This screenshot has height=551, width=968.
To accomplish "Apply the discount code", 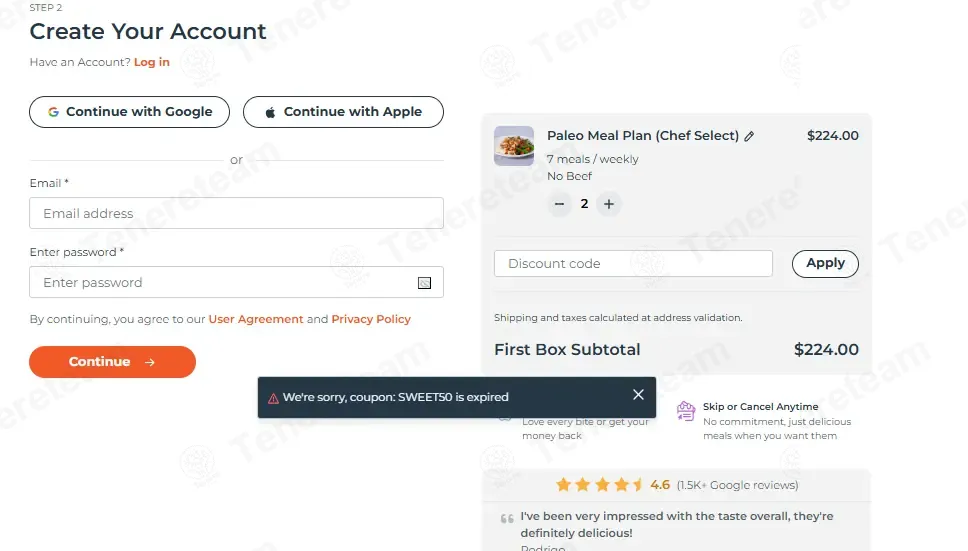I will pos(825,263).
